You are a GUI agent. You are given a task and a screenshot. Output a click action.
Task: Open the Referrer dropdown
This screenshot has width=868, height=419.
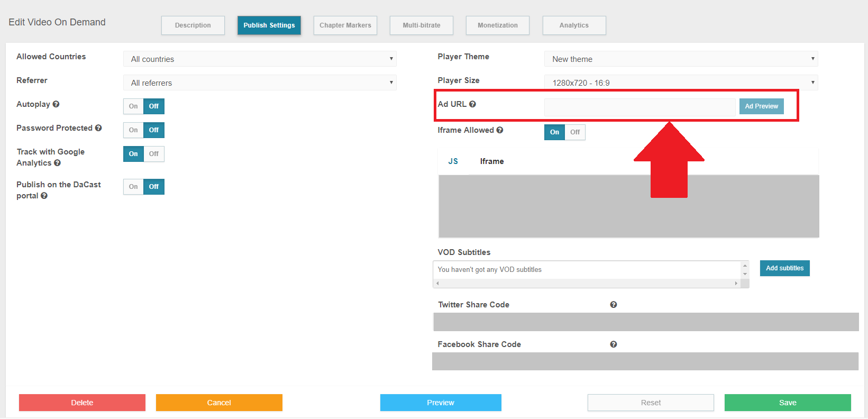(260, 83)
